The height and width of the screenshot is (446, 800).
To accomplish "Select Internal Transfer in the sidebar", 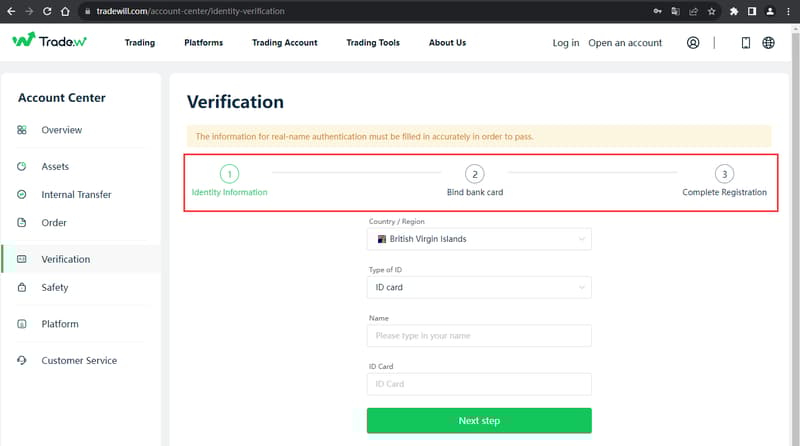I will click(x=76, y=194).
